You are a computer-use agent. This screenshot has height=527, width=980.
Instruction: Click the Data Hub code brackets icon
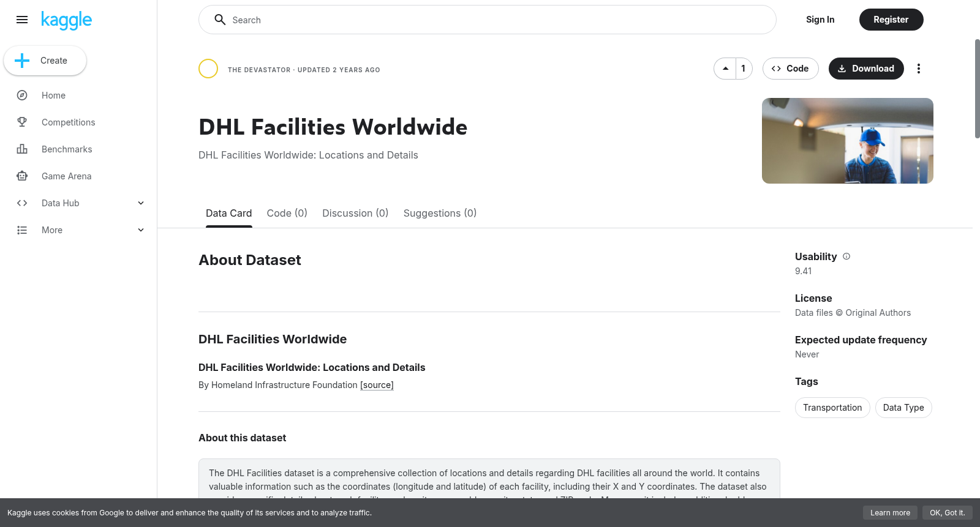[x=22, y=203]
